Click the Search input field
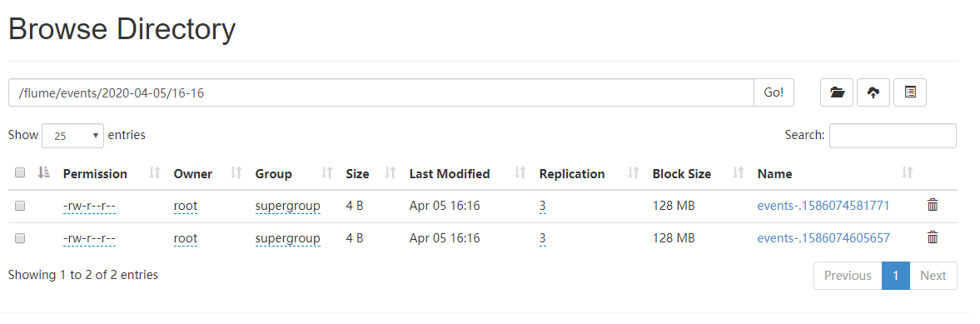Screen dimensions: 980x324 point(893,136)
